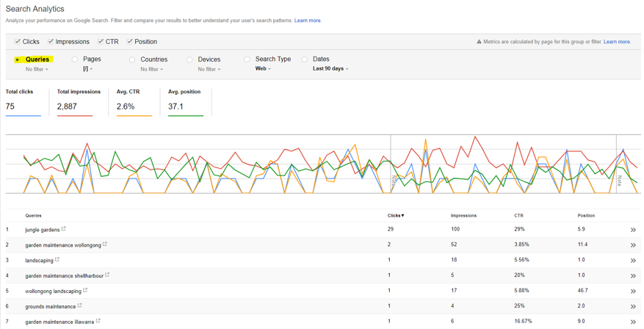Expand the Search Type 'Web' dropdown
Viewport: 644px width, 329px height.
tap(263, 69)
